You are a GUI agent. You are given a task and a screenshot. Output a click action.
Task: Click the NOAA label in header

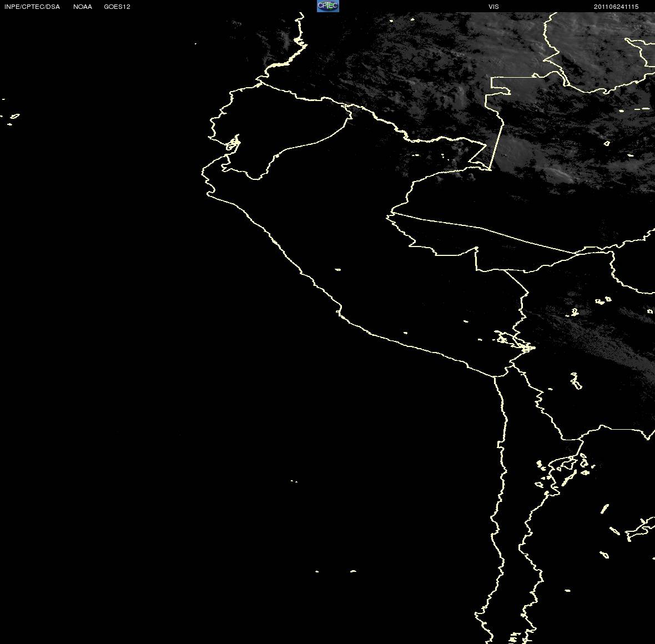[x=82, y=7]
